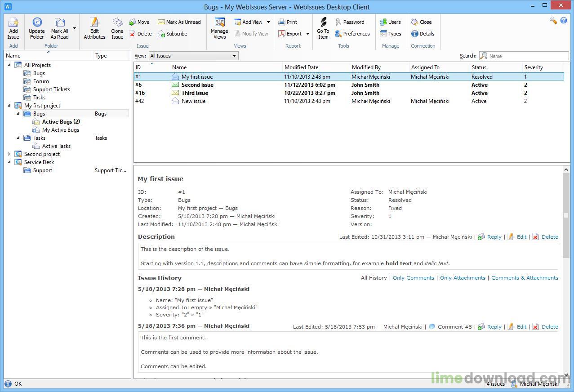
Task: Sort issues by the Status column
Action: 496,67
